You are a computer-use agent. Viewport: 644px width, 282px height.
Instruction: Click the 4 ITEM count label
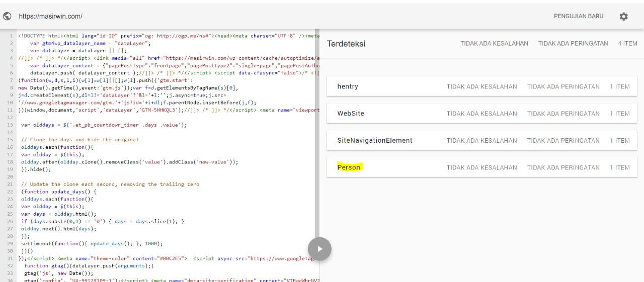(627, 44)
